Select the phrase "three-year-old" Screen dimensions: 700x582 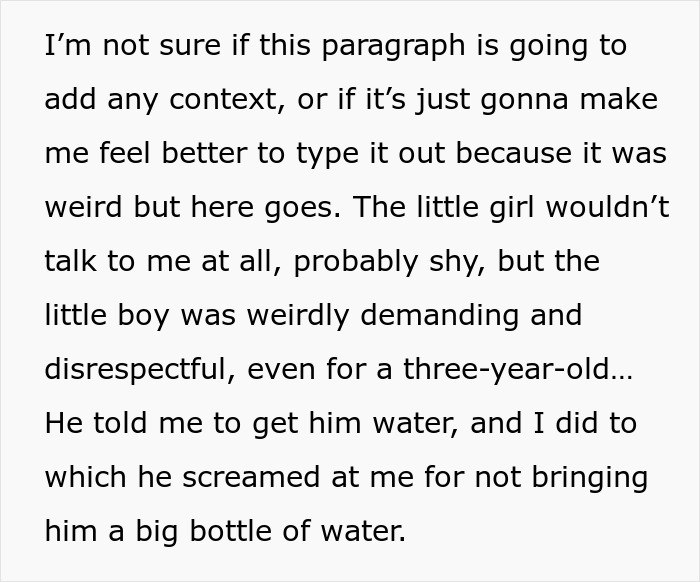coord(506,370)
